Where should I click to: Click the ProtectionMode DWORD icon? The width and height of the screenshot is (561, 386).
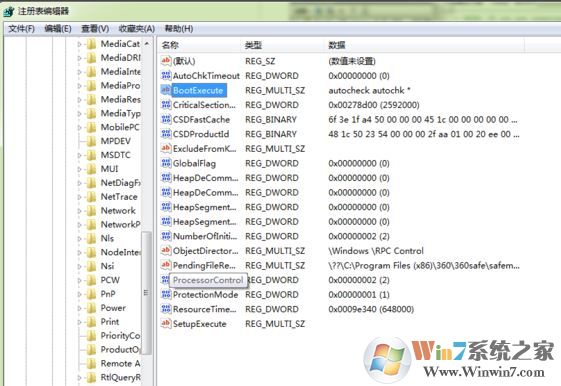166,294
